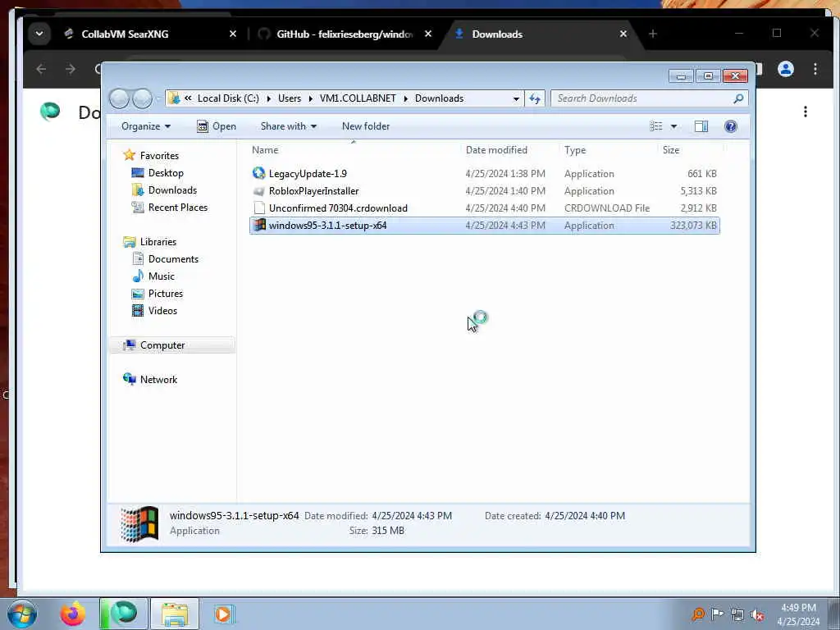Click the search magnifier icon in Explorer

738,98
